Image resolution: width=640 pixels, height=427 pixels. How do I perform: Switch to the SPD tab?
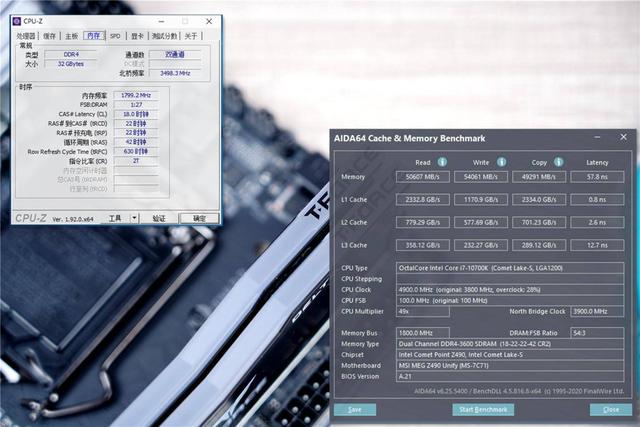click(116, 36)
